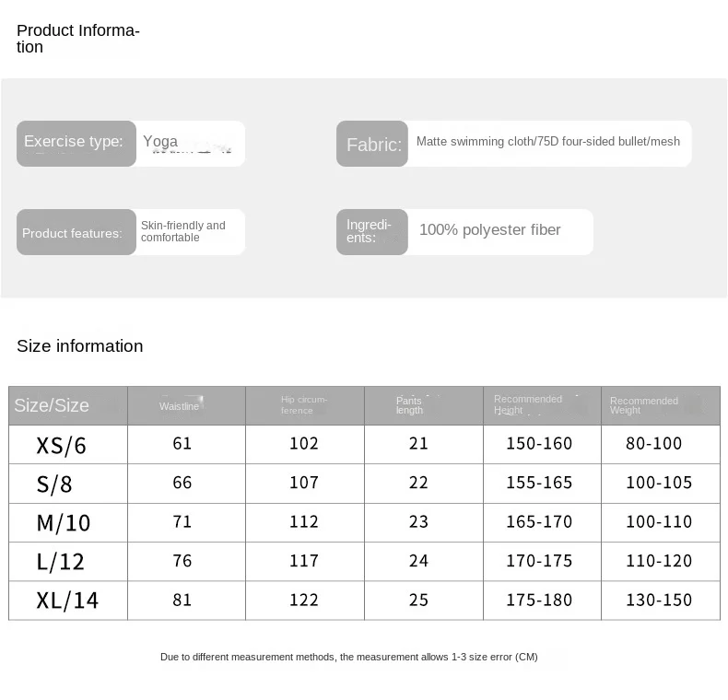Viewport: 728px width, 700px height.
Task: Select the XS/6 size row label
Action: point(62,446)
